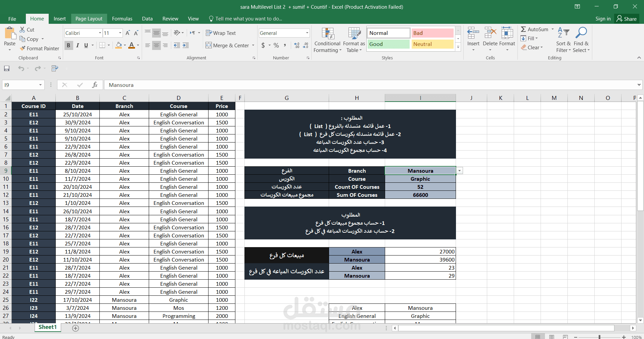Toggle underline formatting
This screenshot has width=644, height=339.
click(x=86, y=45)
